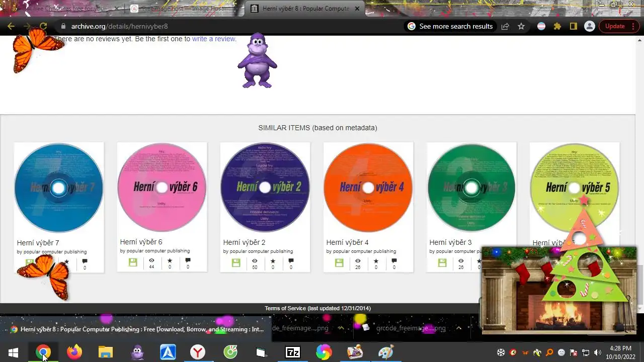Click the purple Bonzi gorilla on the page
Screen dimensions: 644x362
[257, 60]
